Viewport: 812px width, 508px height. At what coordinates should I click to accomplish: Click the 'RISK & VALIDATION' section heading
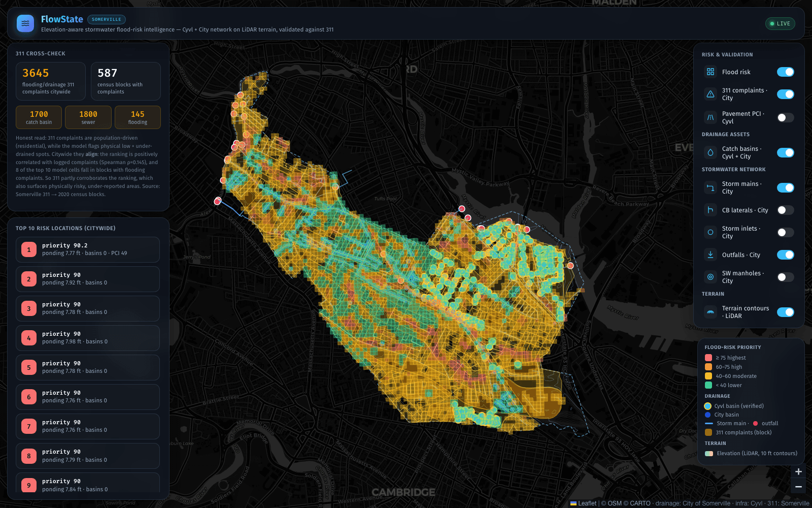727,55
